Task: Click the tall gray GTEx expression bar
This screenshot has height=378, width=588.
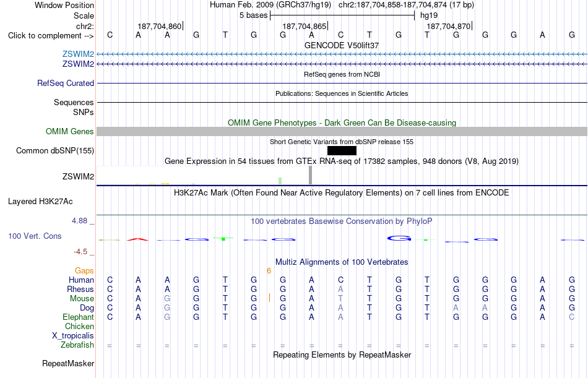Action: click(310, 175)
